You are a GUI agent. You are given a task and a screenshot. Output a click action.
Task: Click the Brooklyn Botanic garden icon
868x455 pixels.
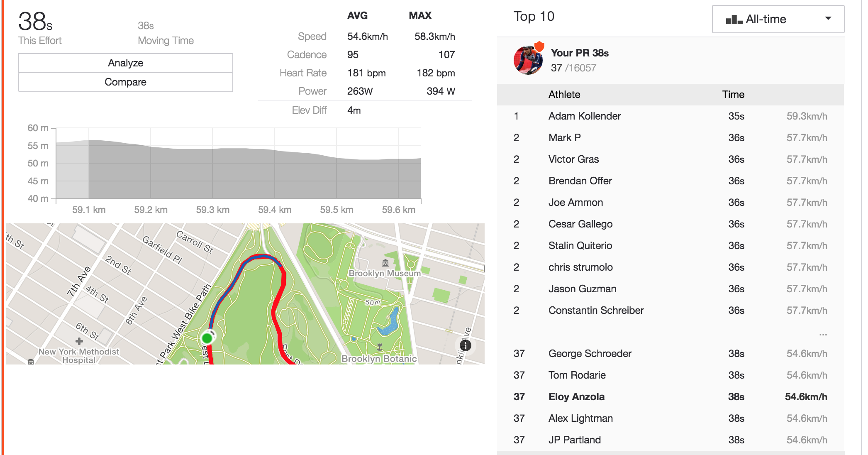point(379,347)
